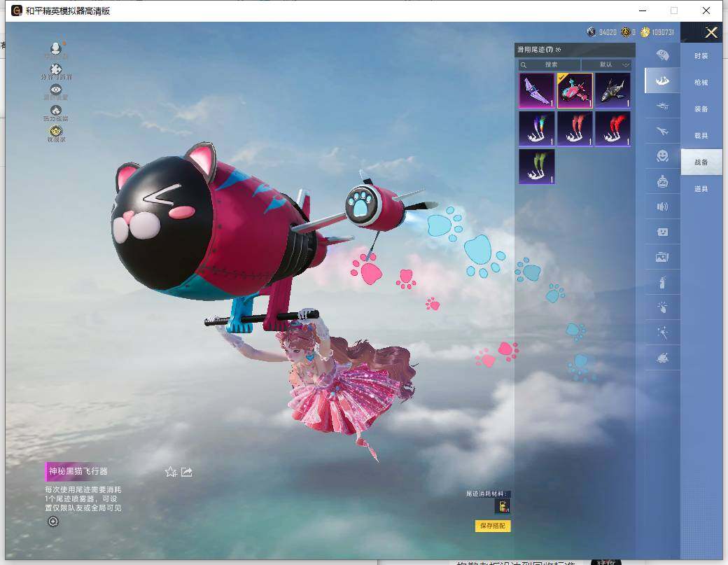Select the green smoke trail item
728x565 pixels.
(x=537, y=166)
